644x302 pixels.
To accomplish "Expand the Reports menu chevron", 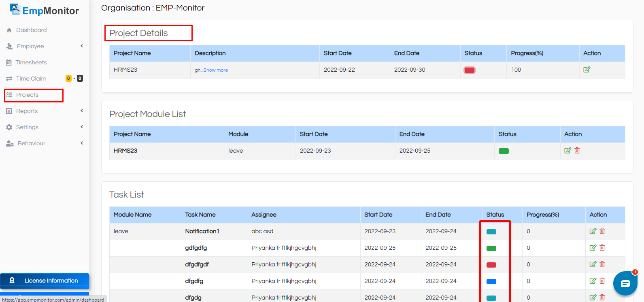I will (x=82, y=111).
